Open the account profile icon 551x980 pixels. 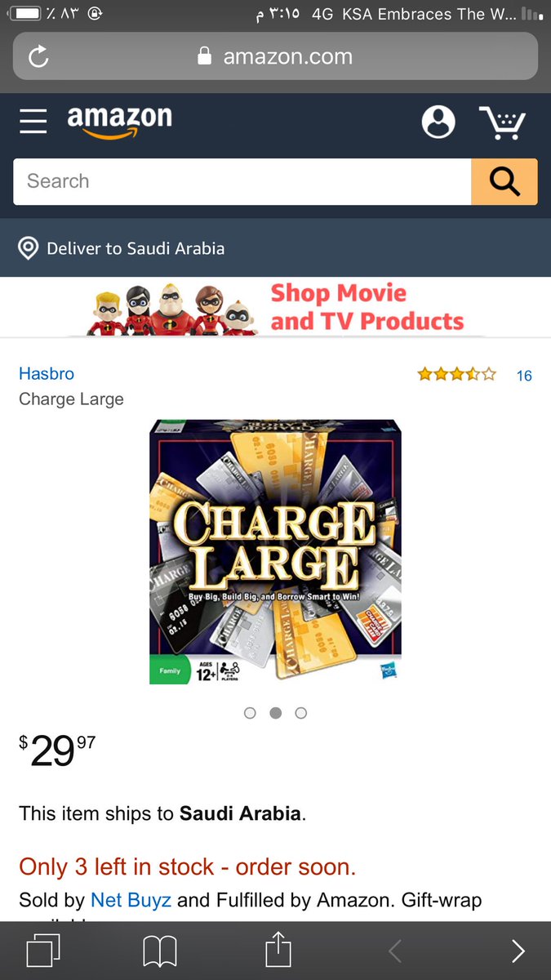click(438, 122)
